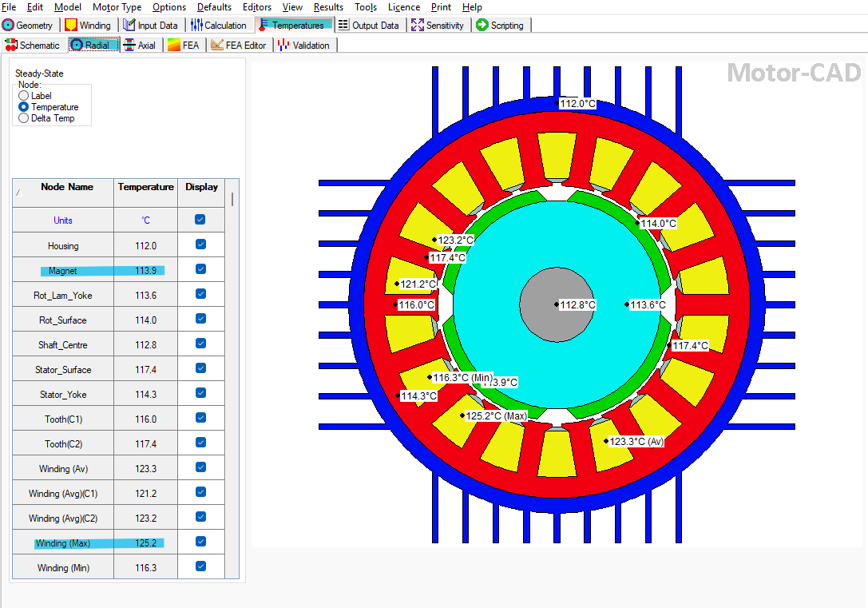The height and width of the screenshot is (608, 868).
Task: Toggle display checkbox for Shaft_Centre
Action: (201, 344)
